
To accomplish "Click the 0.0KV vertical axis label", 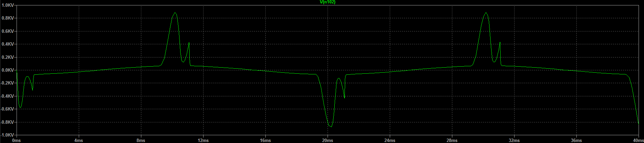I will coord(8,70).
